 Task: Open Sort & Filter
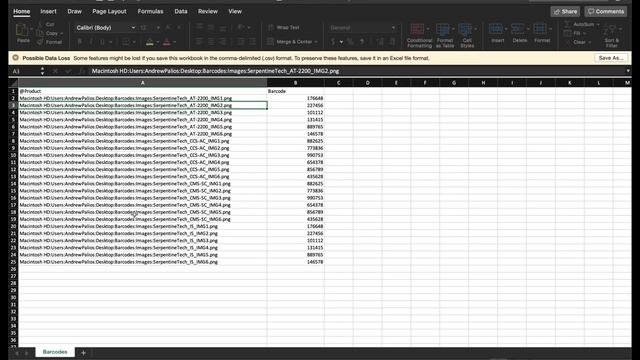(611, 36)
